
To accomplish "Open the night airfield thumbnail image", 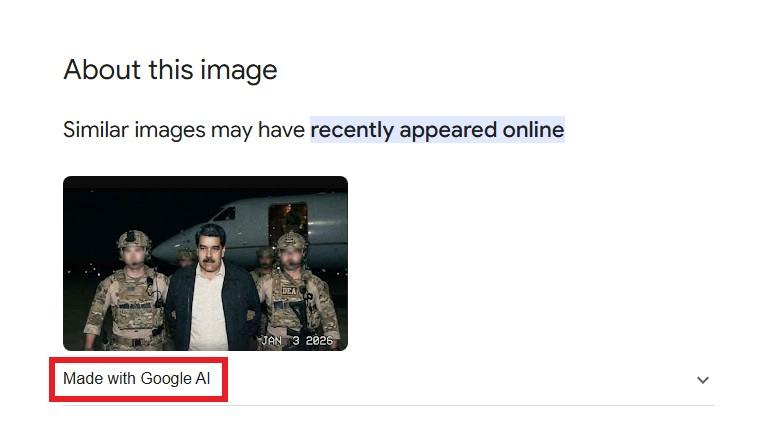I will click(x=205, y=263).
